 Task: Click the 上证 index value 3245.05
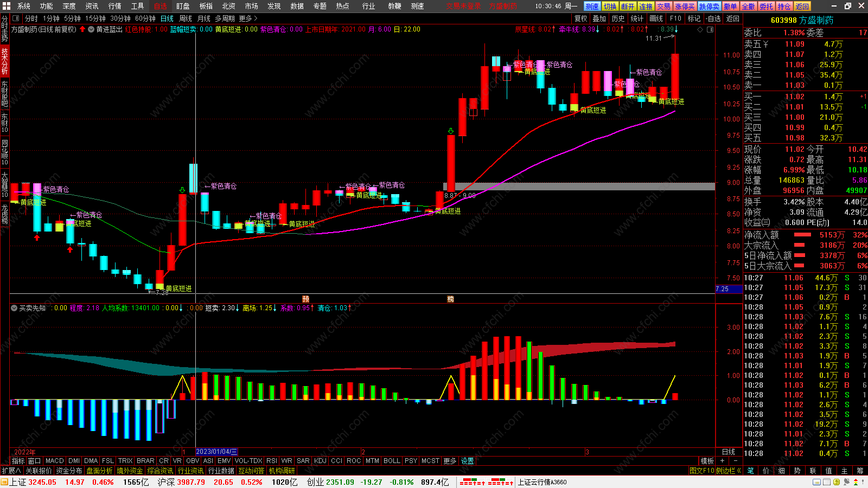42,482
